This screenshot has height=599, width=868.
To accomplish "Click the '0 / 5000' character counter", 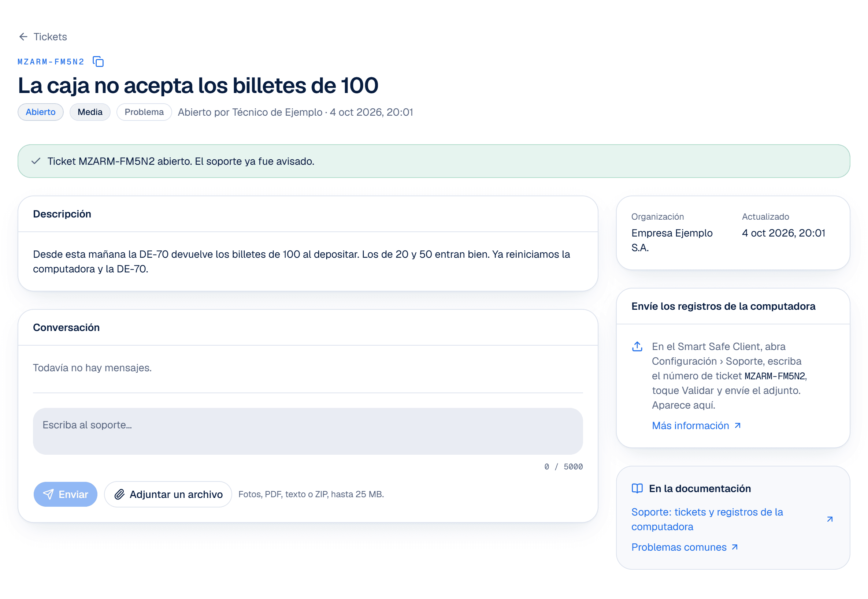I will pyautogui.click(x=564, y=467).
